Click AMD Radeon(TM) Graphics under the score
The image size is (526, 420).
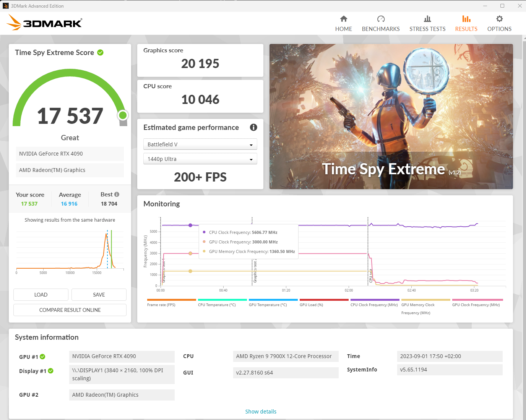[70, 170]
